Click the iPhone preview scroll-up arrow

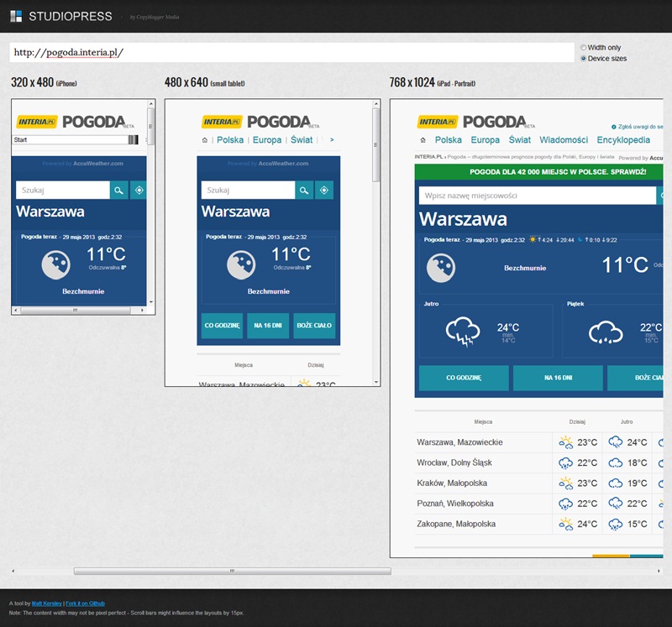pyautogui.click(x=151, y=103)
